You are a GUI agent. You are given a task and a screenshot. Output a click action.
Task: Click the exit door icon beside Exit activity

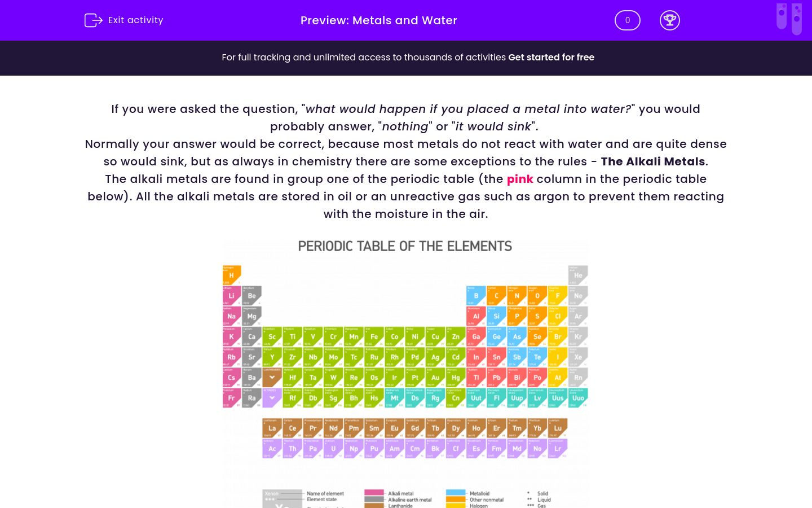(94, 20)
